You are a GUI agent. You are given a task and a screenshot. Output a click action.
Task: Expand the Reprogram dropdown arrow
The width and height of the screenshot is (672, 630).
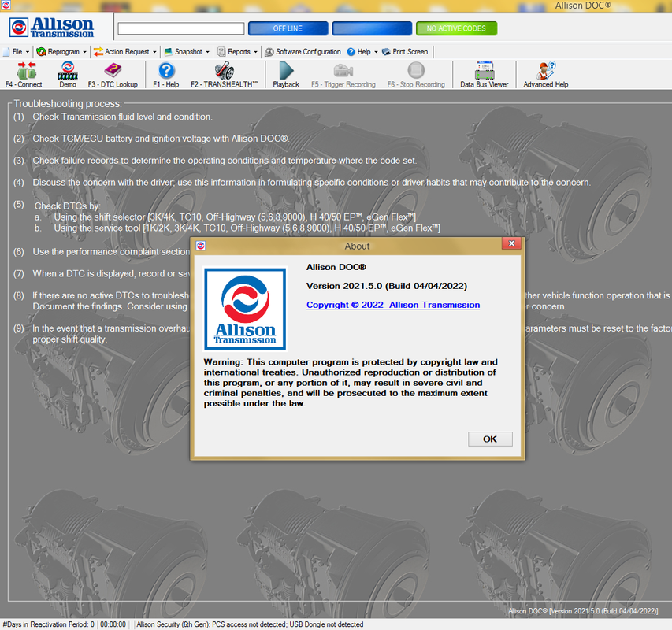pyautogui.click(x=84, y=52)
